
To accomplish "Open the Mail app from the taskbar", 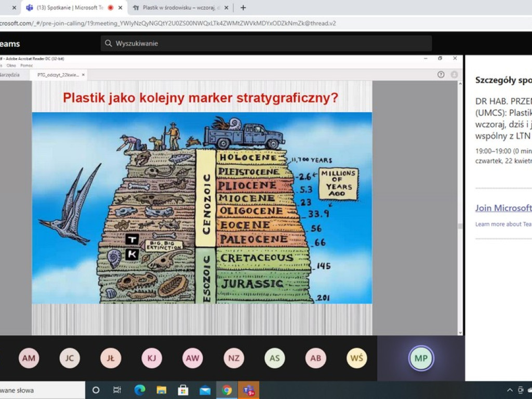I will click(205, 391).
